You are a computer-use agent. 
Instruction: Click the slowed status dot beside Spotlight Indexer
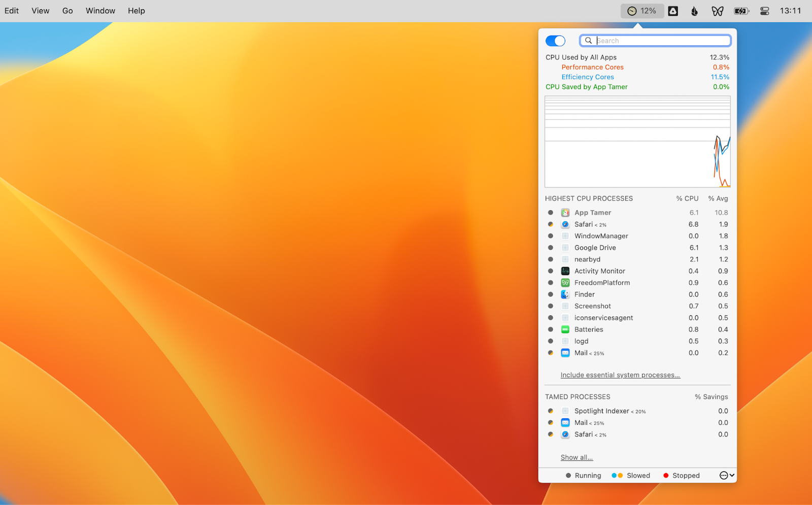point(551,411)
